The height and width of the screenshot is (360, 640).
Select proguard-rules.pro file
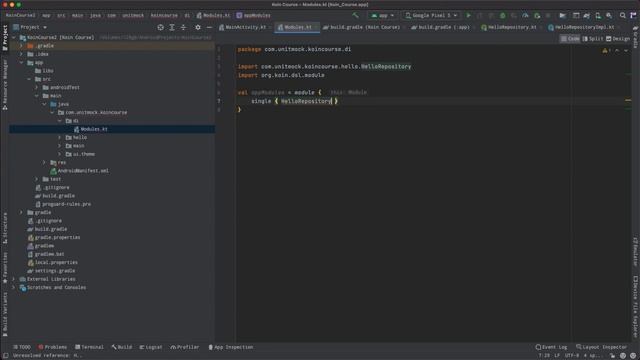click(67, 204)
